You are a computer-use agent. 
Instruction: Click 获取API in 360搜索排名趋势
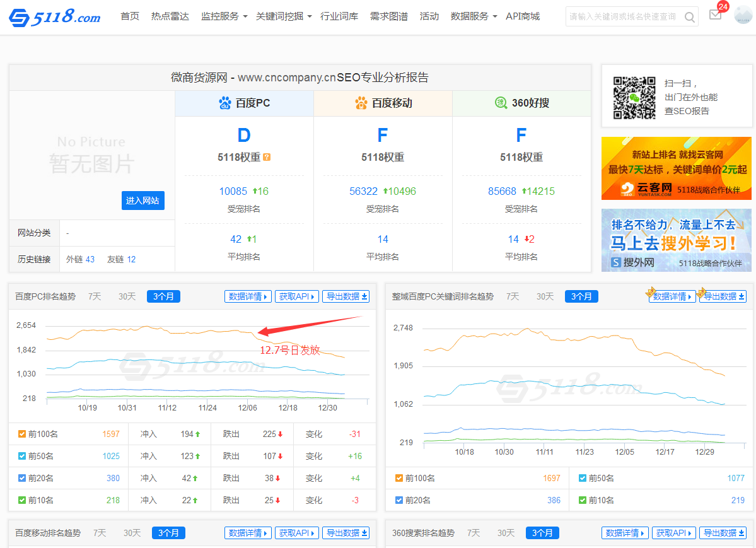[x=674, y=533]
